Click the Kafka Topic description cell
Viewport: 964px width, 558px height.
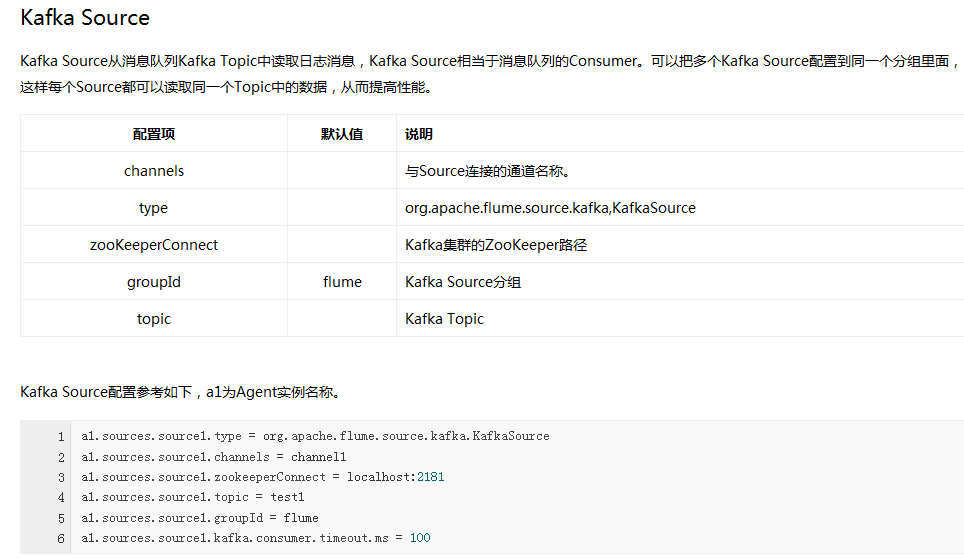pos(444,319)
